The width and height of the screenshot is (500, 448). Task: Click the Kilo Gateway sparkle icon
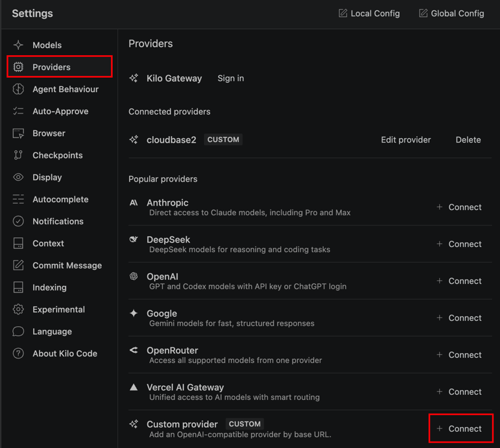click(x=134, y=78)
